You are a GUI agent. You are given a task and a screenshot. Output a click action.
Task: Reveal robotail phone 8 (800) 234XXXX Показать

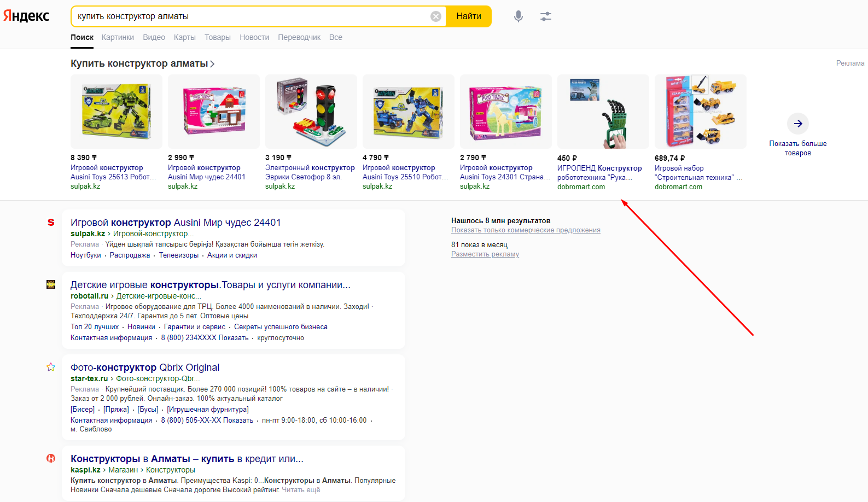pyautogui.click(x=205, y=338)
